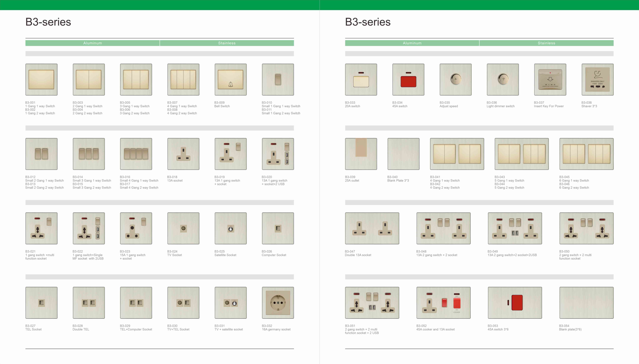Screen dimensions: 639x364
Task: Click the B3-020 socket with 2 USB image
Action: click(278, 154)
